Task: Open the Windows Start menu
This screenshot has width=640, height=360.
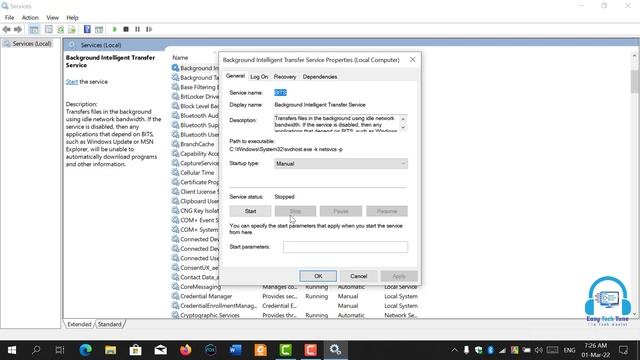Action: click(x=12, y=350)
